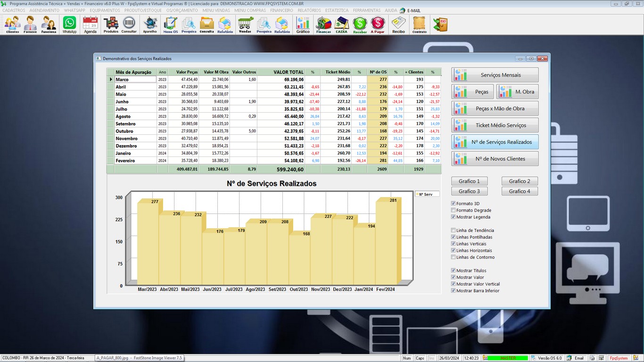
Task: Uncheck the Formato 3D checkbox
Action: (454, 204)
